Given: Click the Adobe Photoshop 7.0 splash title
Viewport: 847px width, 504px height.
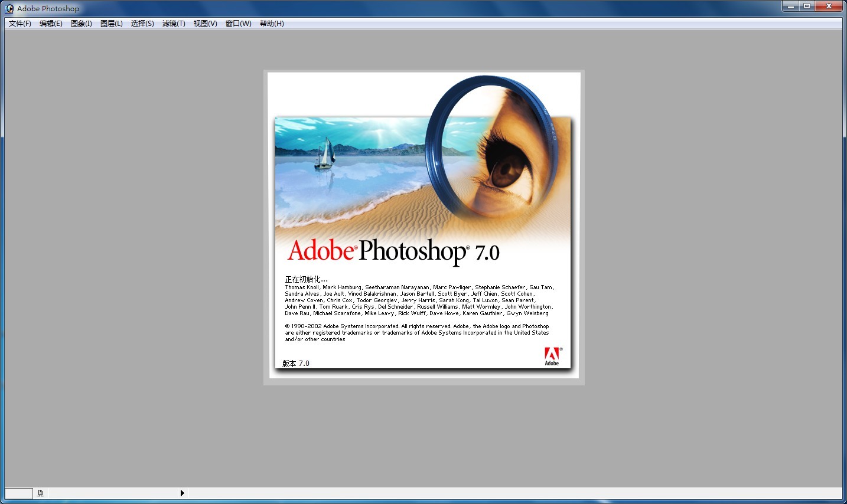Looking at the screenshot, I should point(393,251).
